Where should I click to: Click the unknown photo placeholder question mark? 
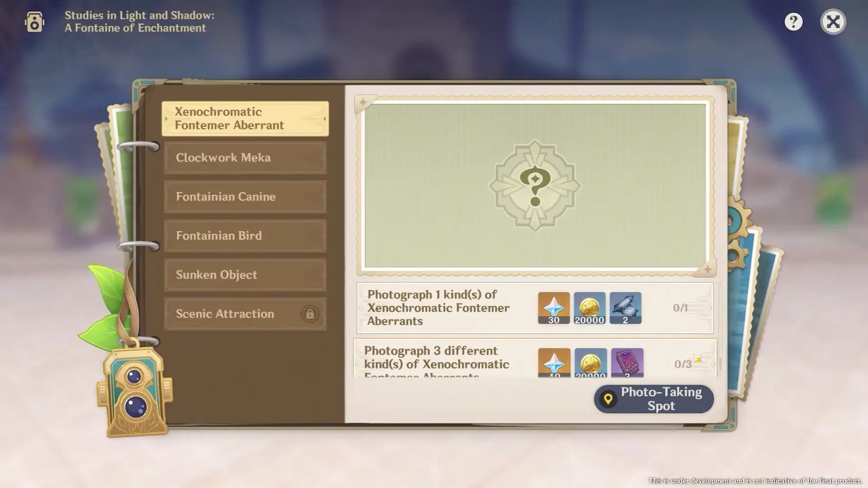(x=535, y=186)
